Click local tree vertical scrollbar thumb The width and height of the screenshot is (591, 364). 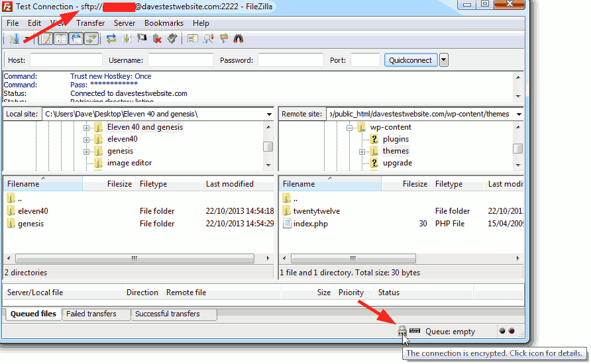tap(268, 146)
